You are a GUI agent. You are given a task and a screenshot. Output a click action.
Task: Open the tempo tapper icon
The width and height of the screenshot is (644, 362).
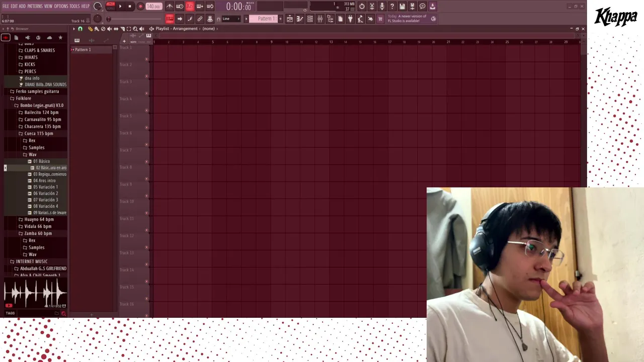(360, 19)
